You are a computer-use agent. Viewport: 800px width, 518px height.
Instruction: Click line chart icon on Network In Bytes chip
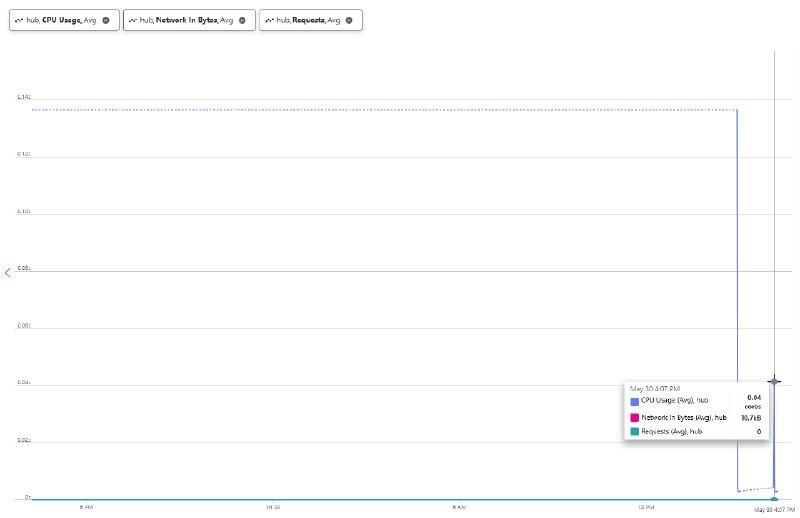[133, 20]
